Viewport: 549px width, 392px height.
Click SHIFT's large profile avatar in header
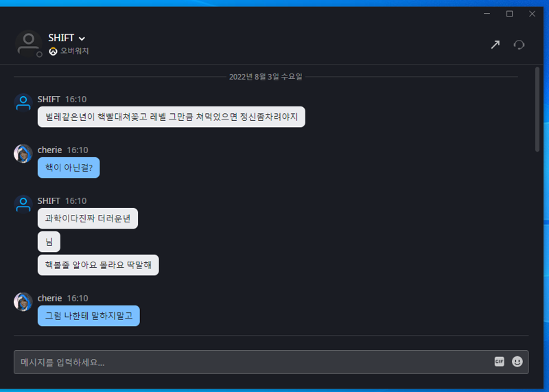pos(28,44)
